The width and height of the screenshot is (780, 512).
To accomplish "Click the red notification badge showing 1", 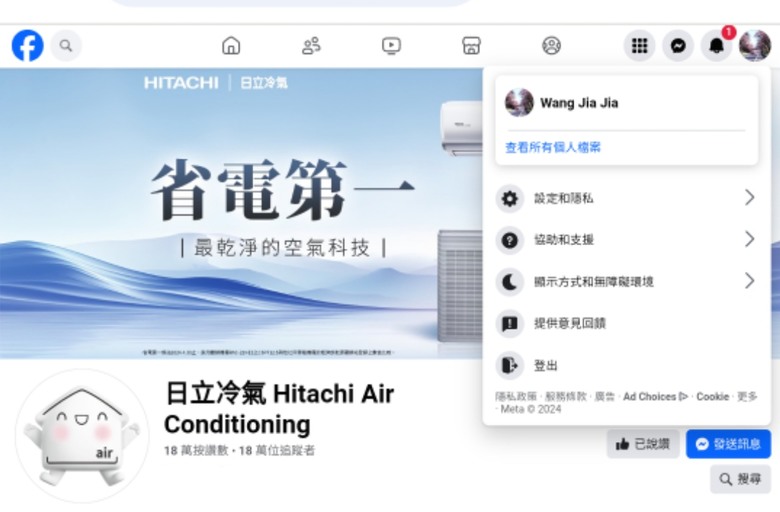I will [x=729, y=32].
